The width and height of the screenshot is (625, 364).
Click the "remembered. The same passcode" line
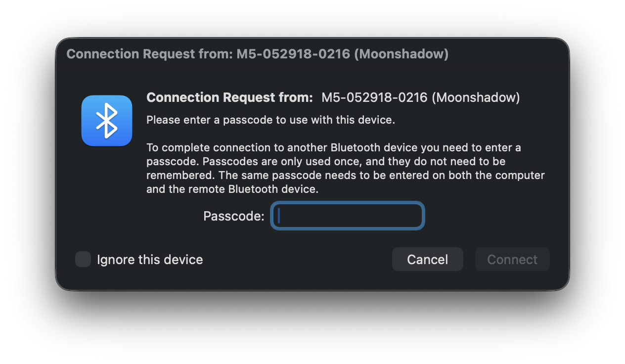(345, 175)
